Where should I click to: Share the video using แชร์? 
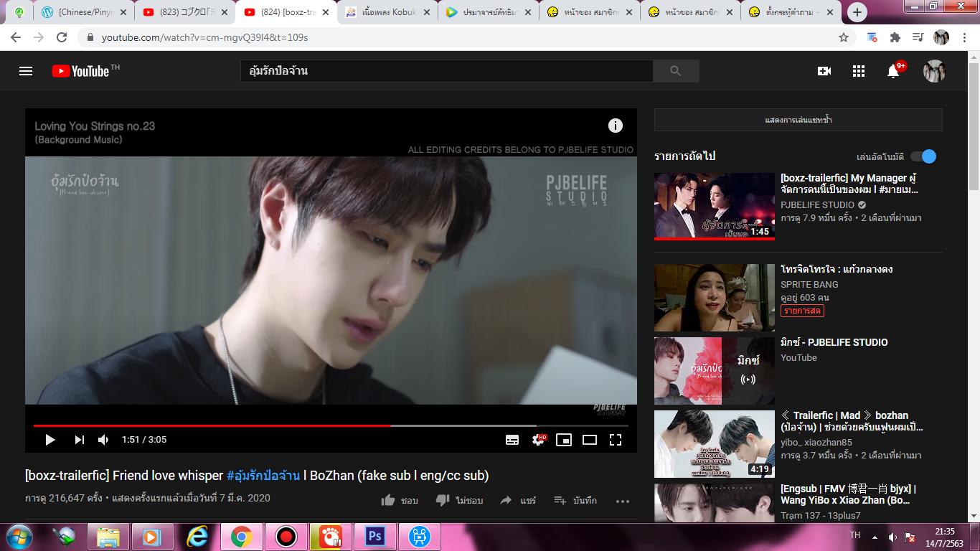[x=518, y=500]
